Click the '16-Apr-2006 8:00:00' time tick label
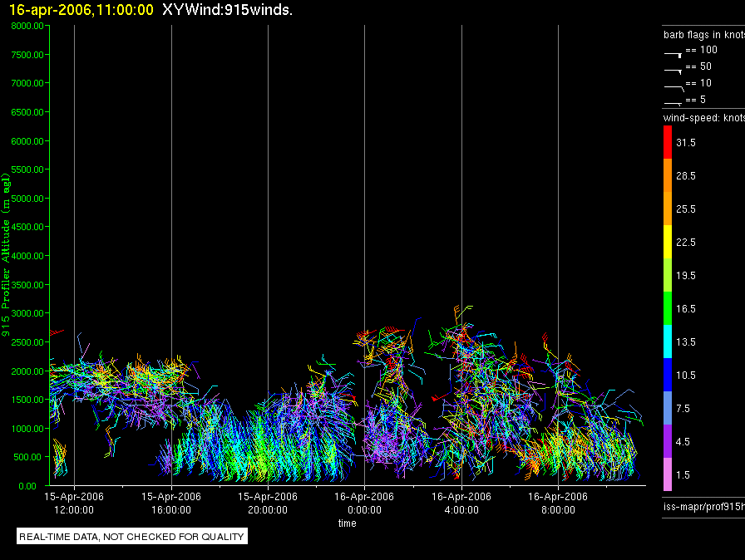The width and height of the screenshot is (745, 560). pos(558,503)
